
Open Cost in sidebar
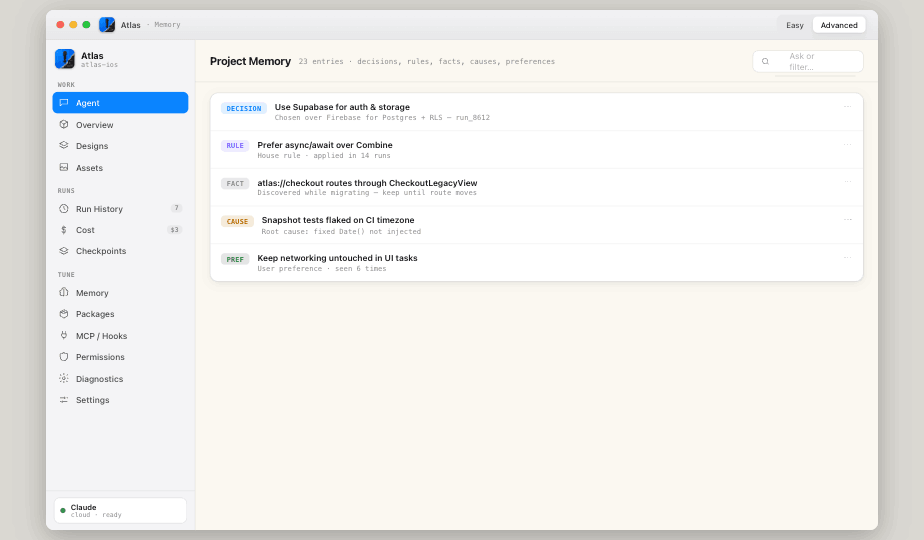click(x=120, y=230)
